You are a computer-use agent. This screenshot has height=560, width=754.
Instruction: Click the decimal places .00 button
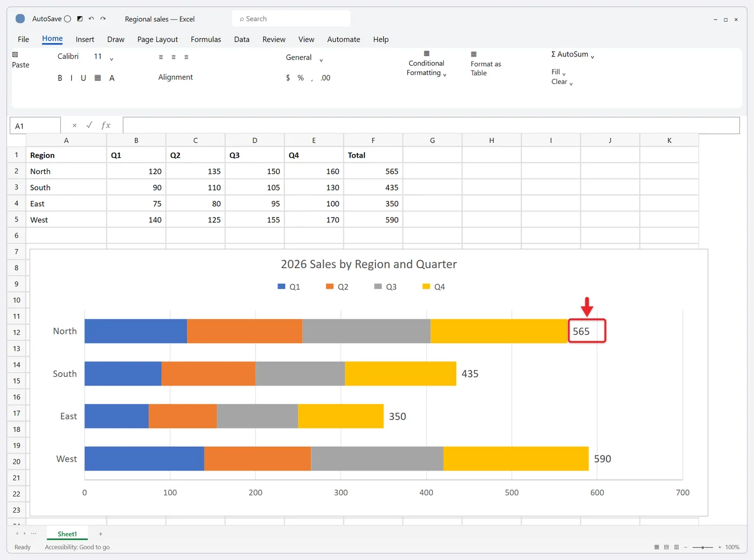pyautogui.click(x=325, y=78)
